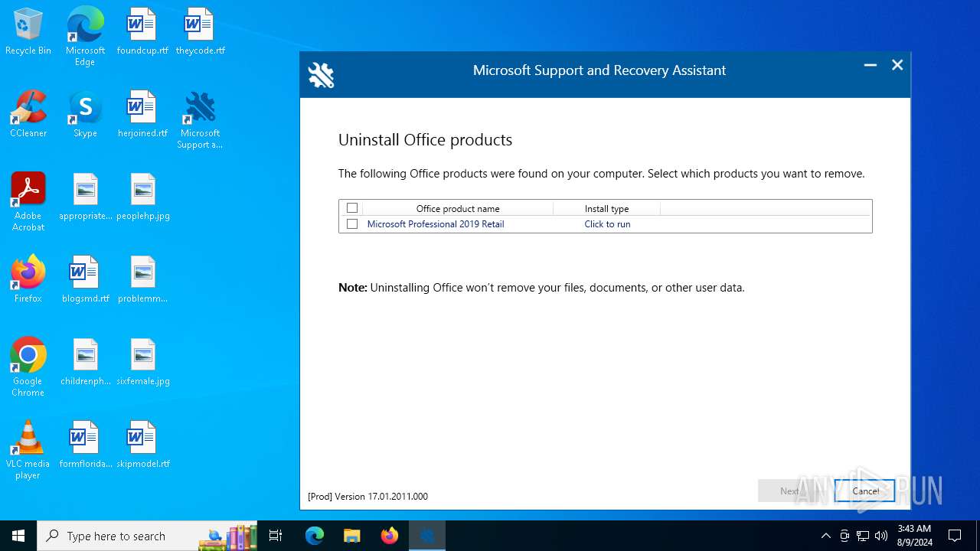Show hidden system tray icons

point(825,536)
